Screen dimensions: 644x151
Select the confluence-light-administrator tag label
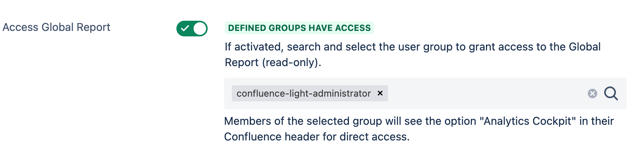[x=304, y=93]
